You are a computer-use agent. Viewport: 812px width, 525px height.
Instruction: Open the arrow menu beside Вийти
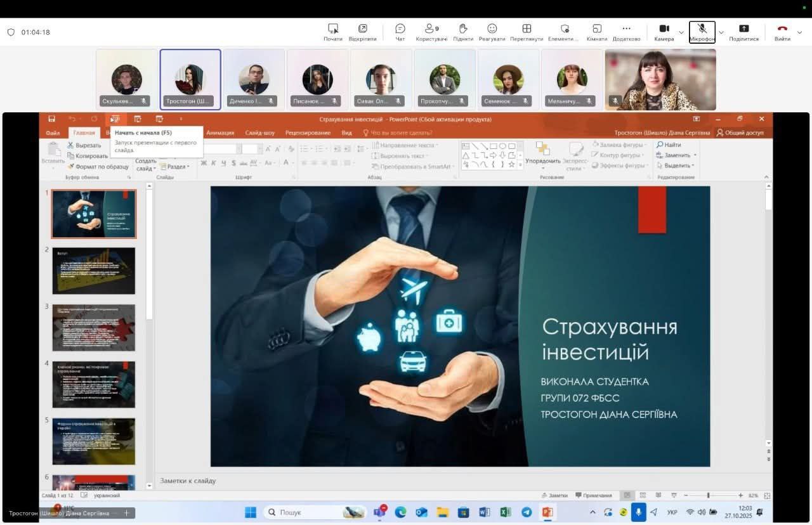[x=799, y=32]
